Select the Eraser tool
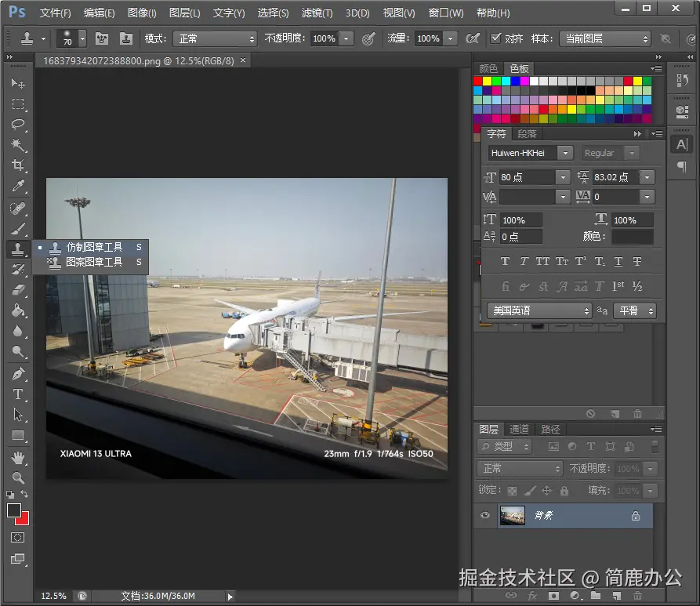 18,290
